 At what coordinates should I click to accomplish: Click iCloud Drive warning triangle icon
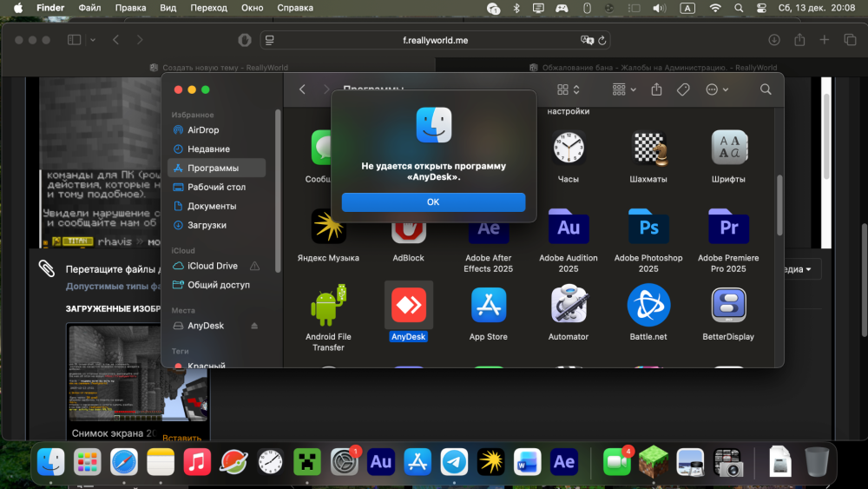254,266
